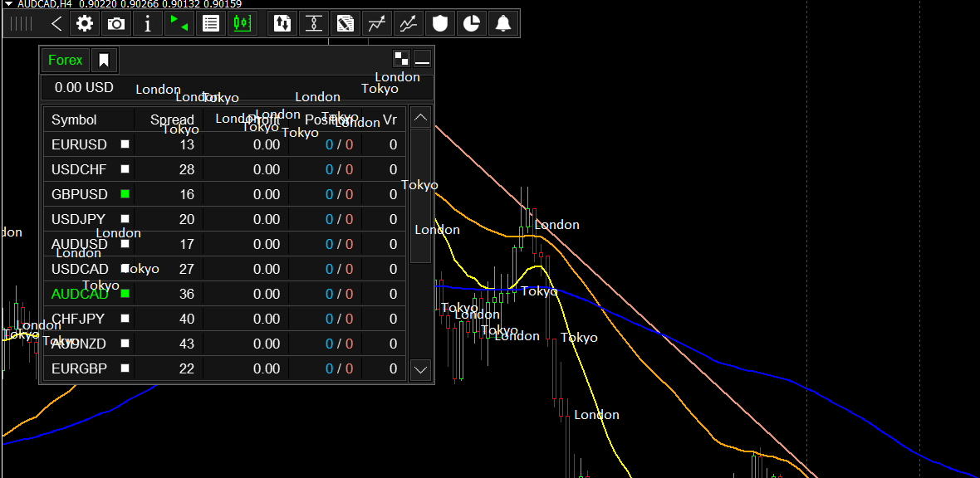980x478 pixels.
Task: Click the green play arrows icon
Action: (179, 24)
